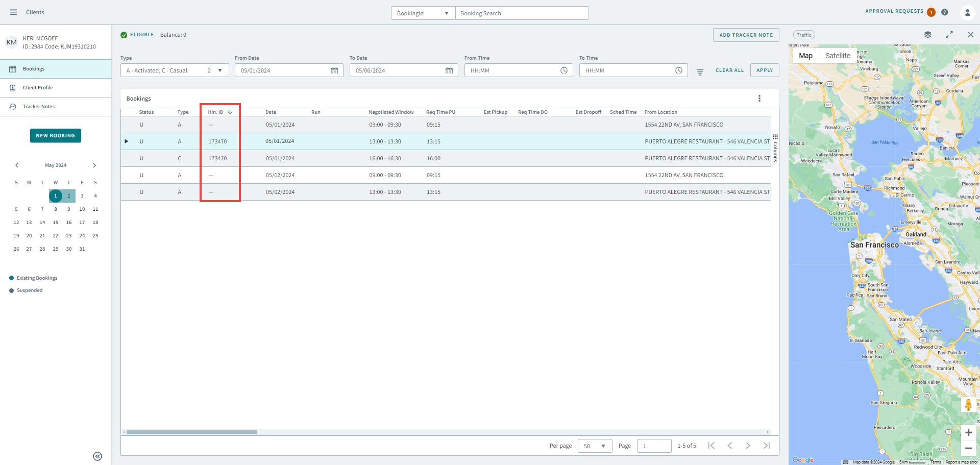Click the filter lines icon beside Clear All
Screen dimensions: 980x465
[x=700, y=72]
